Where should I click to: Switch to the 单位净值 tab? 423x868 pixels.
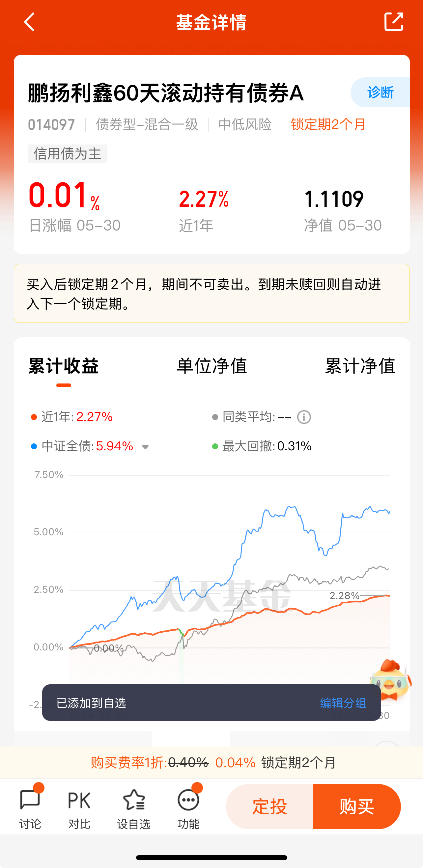point(212,366)
